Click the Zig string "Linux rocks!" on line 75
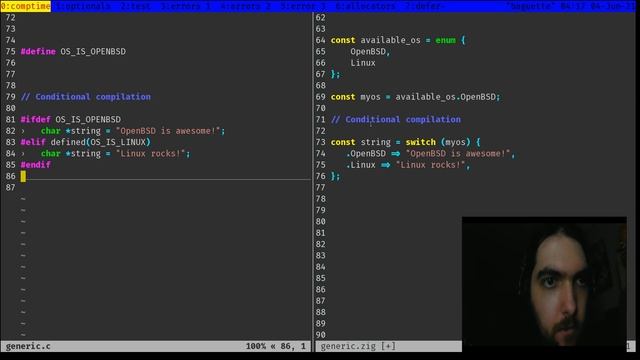Screen dimensions: 640x360 [x=430, y=165]
